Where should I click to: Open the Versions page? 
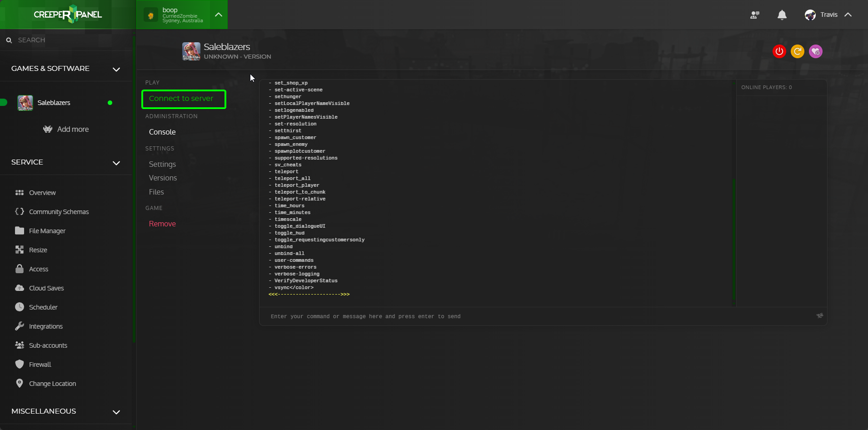[x=163, y=178]
